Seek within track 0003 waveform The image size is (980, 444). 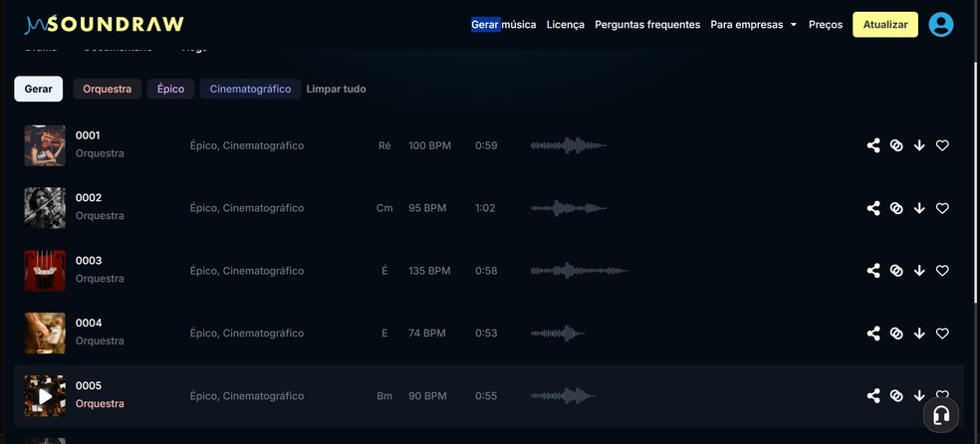[580, 271]
